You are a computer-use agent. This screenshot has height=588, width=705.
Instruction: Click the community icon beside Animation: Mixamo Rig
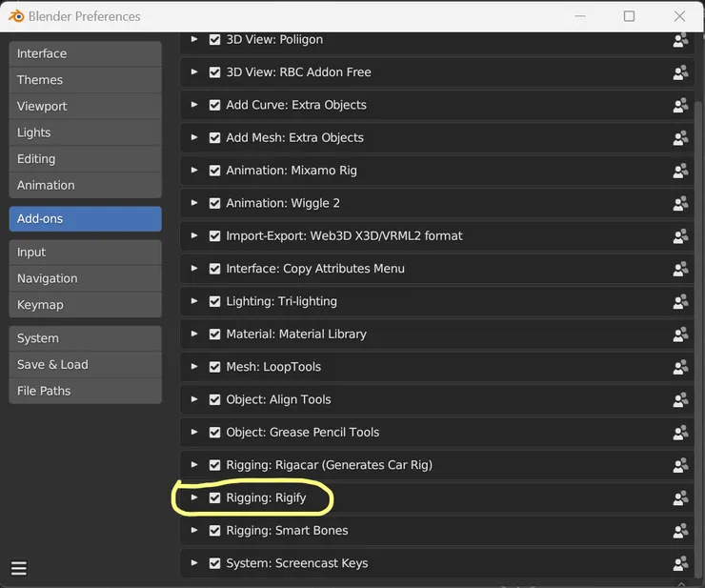coord(680,171)
